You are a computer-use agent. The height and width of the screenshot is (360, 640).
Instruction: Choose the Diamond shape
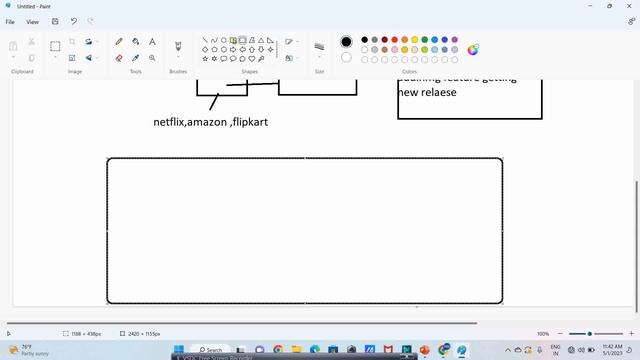point(205,49)
